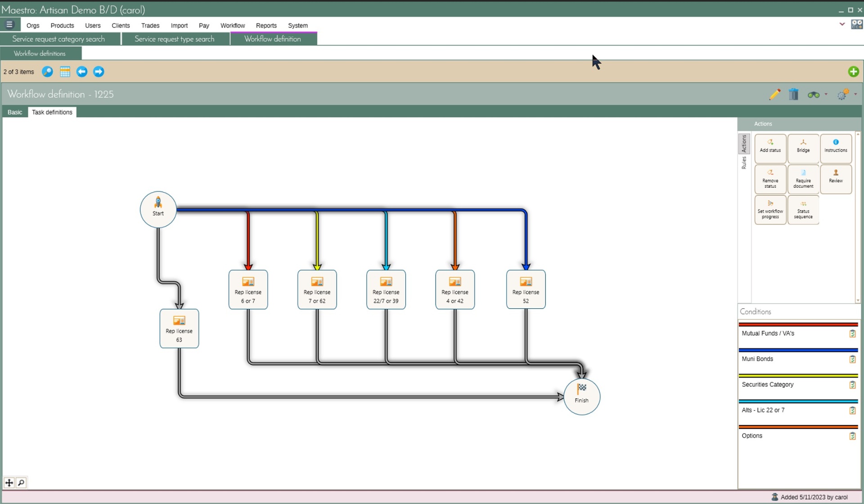Open the Reports menu
Viewport: 864px width, 504px height.
266,26
